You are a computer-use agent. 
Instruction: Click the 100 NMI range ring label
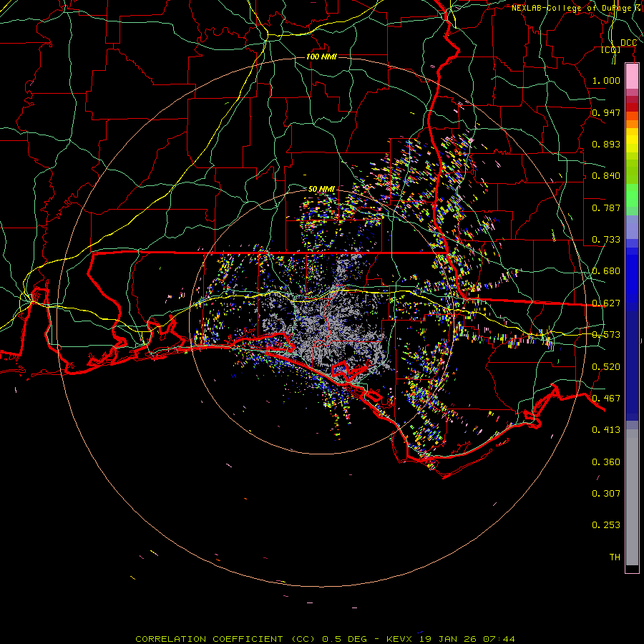[321, 57]
